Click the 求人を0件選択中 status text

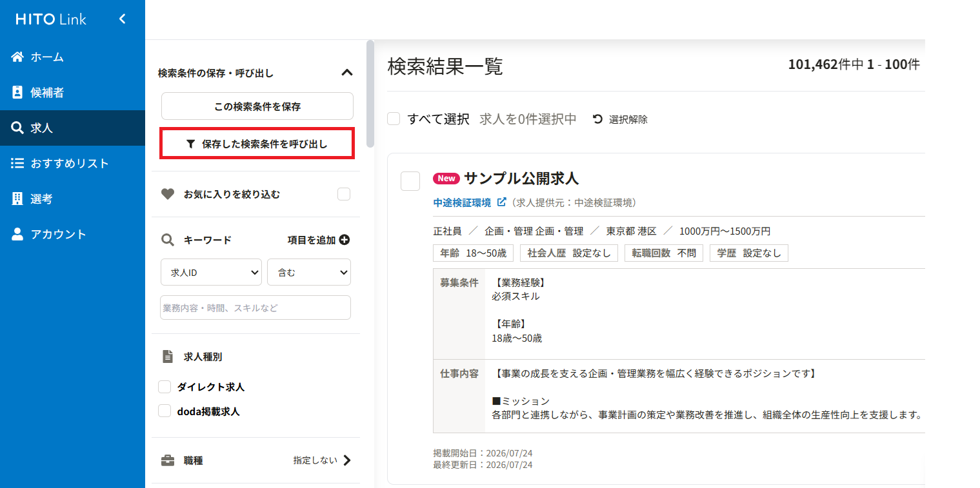[x=528, y=119]
